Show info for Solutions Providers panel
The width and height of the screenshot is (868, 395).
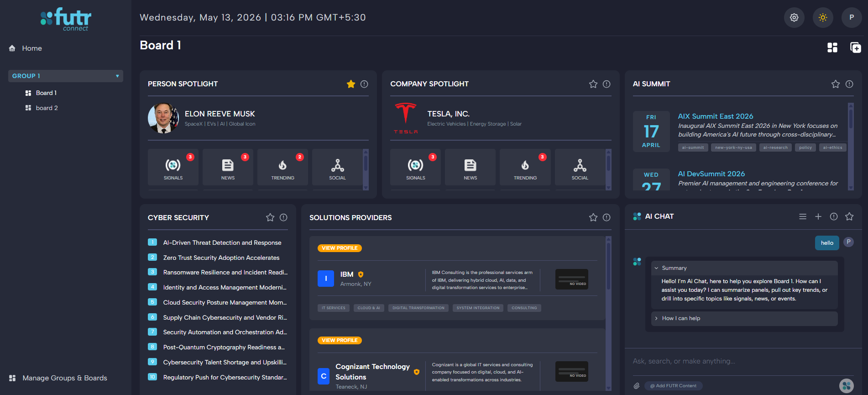(x=607, y=217)
